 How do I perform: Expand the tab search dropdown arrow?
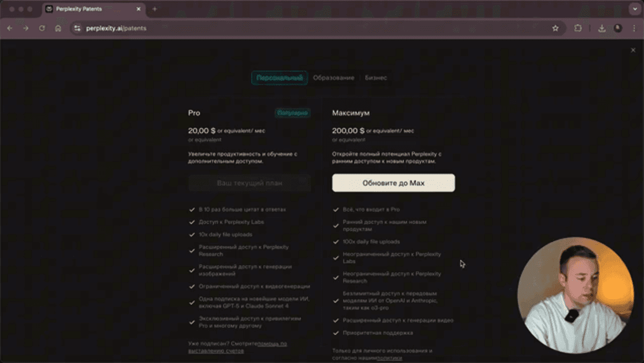(634, 9)
